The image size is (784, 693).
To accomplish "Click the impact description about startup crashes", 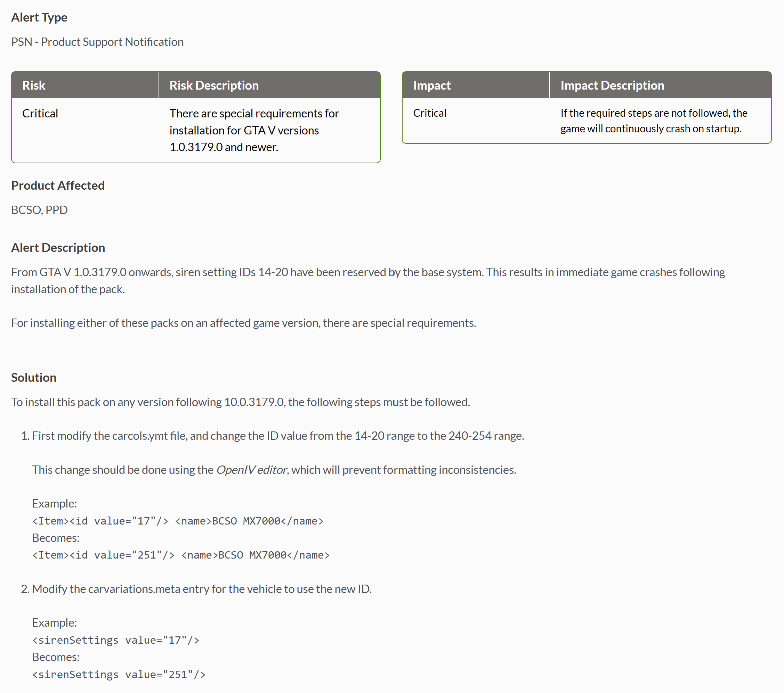I will pos(654,121).
